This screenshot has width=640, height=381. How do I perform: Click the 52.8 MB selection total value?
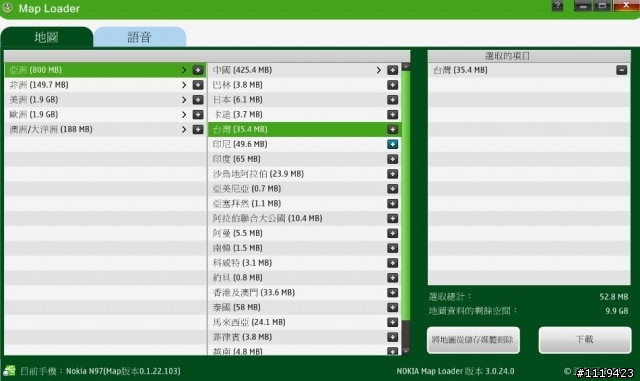(613, 297)
